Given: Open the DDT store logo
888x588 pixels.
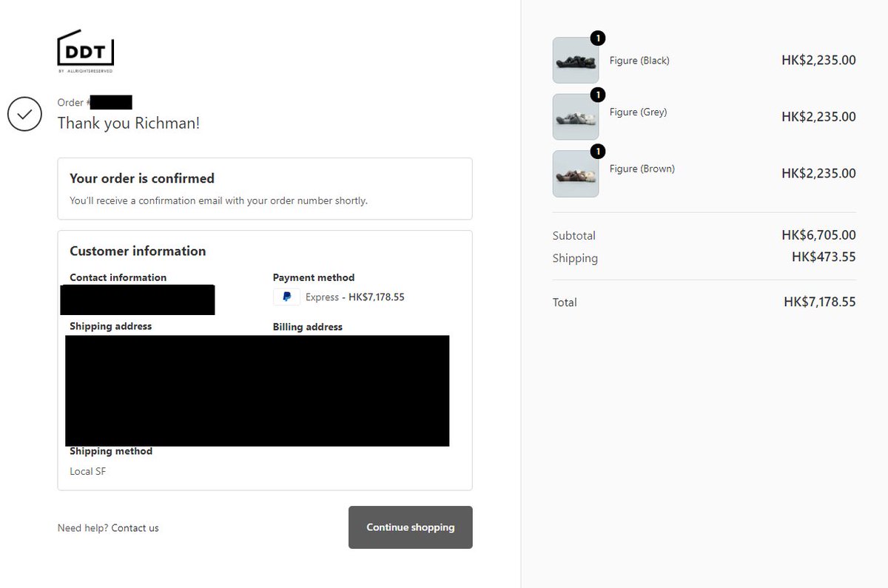Looking at the screenshot, I should (x=86, y=51).
